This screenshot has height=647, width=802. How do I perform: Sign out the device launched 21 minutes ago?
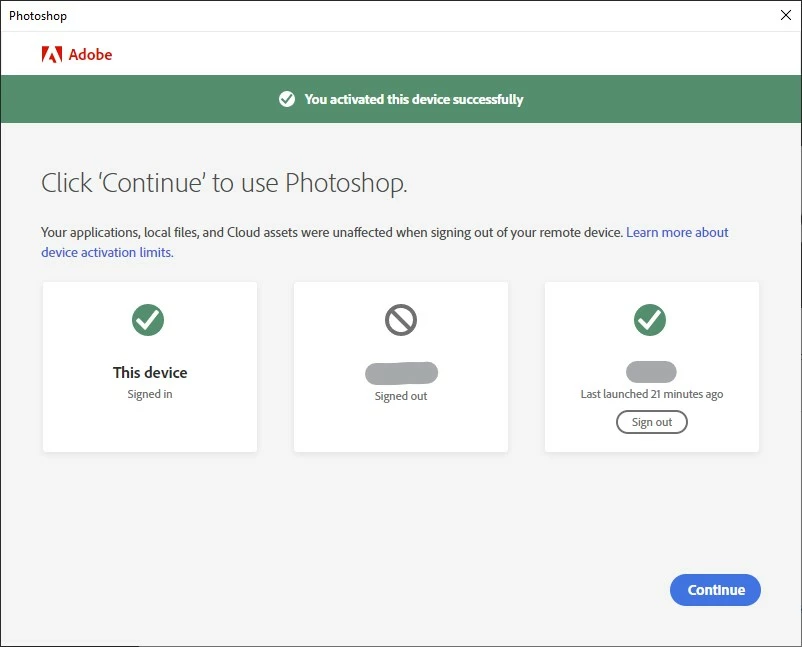click(x=652, y=422)
